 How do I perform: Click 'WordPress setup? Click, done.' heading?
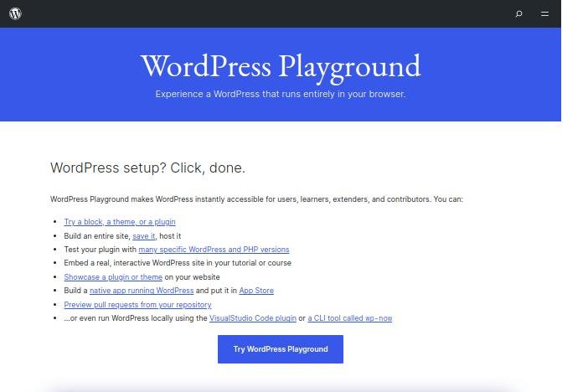147,168
